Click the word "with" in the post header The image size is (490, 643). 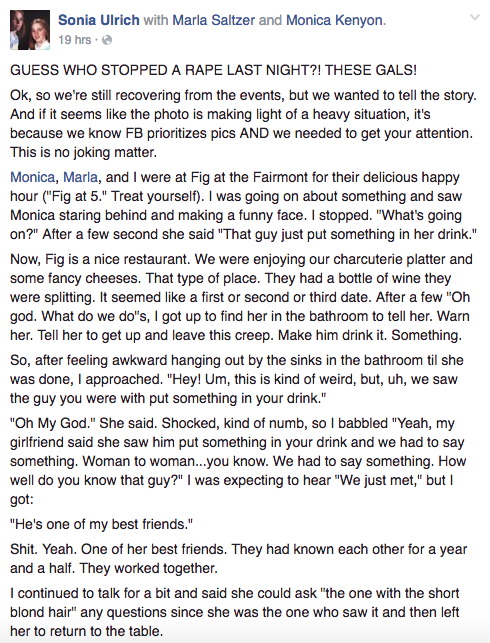coord(156,20)
